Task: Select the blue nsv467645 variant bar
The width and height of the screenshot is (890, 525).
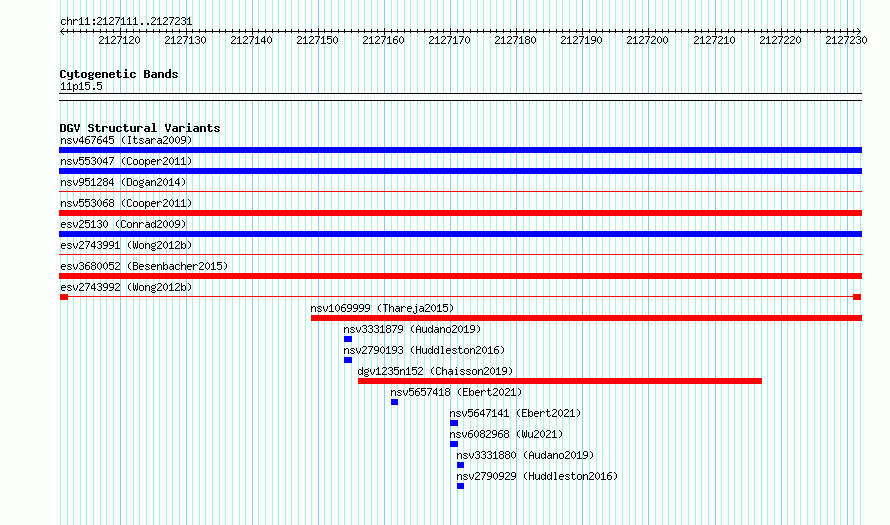Action: click(x=460, y=150)
